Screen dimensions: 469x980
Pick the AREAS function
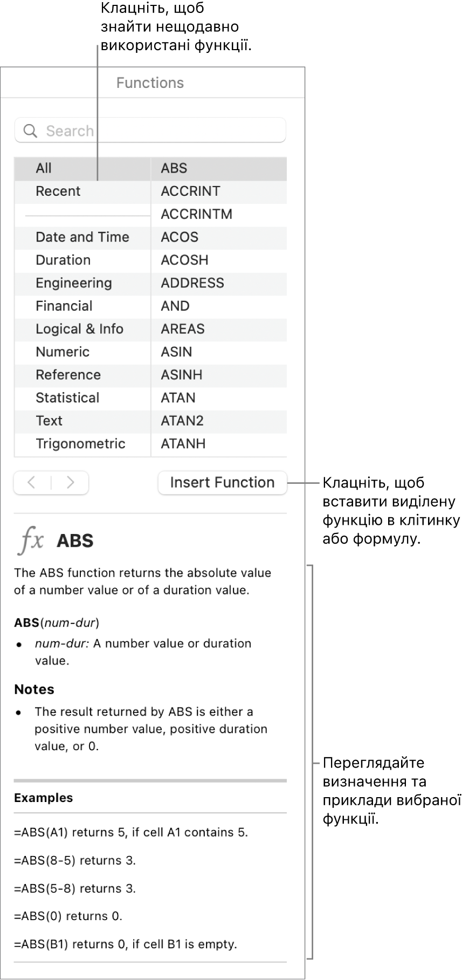tap(182, 329)
